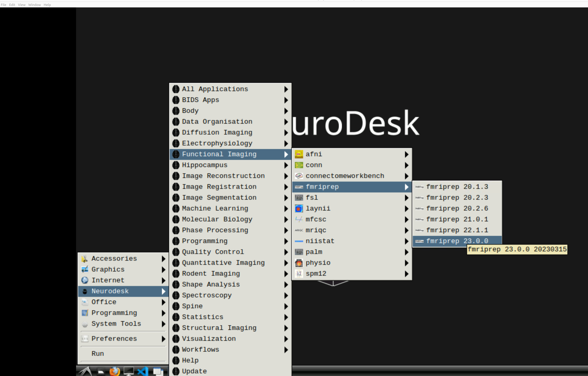Click Run in the start menu
588x376 pixels.
click(x=98, y=354)
